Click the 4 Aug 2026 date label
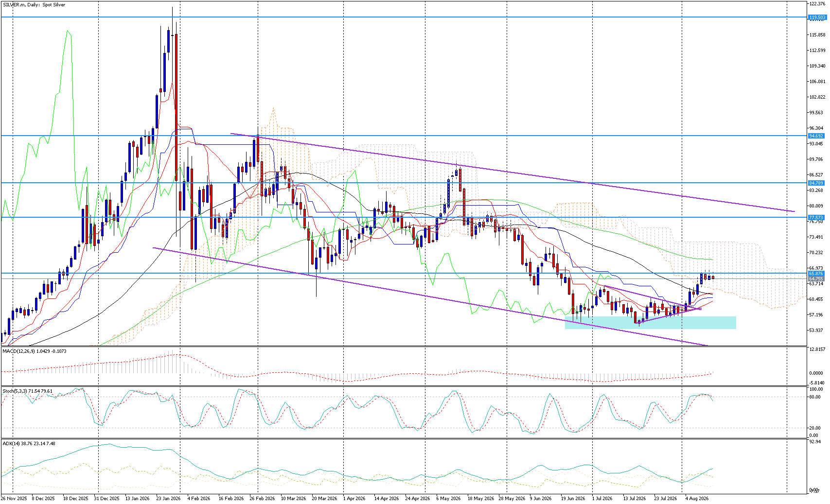 tap(697, 499)
